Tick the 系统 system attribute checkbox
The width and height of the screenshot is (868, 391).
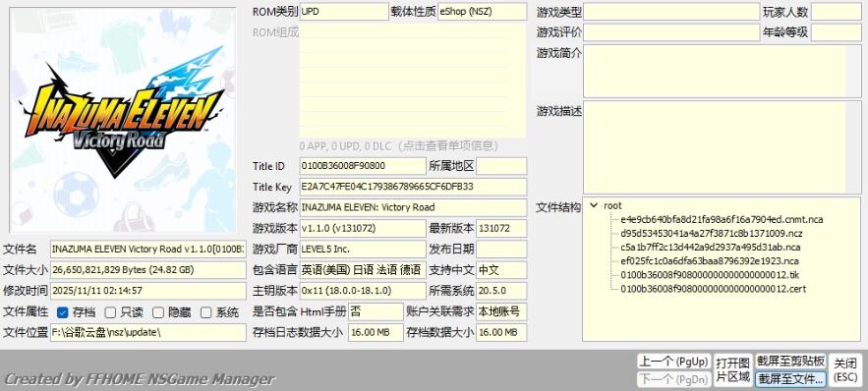coord(205,312)
